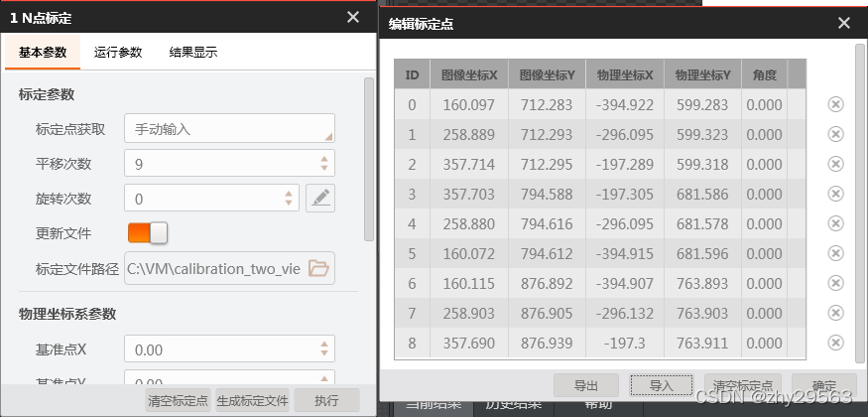868x417 pixels.
Task: Switch to the 基本参数 tab
Action: tap(43, 52)
